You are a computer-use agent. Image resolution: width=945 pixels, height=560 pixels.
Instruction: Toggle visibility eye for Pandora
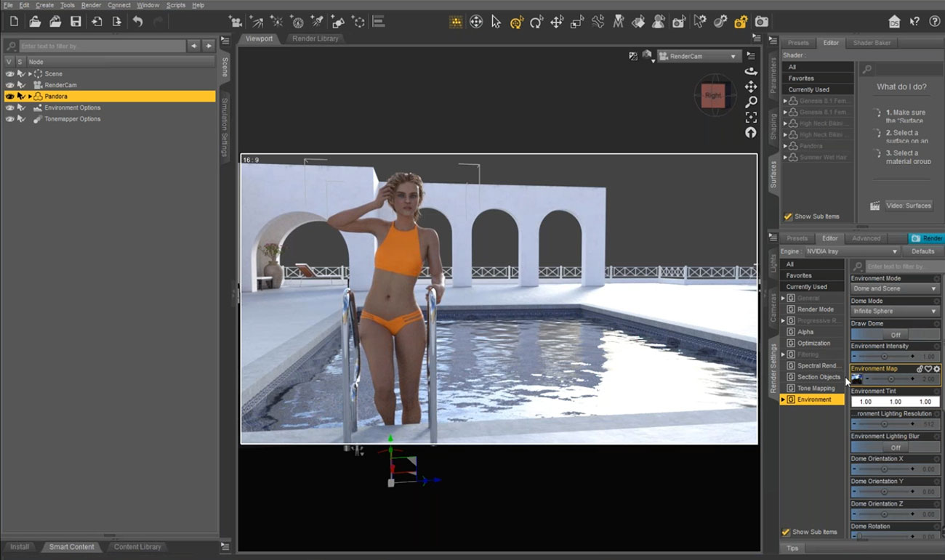point(9,96)
